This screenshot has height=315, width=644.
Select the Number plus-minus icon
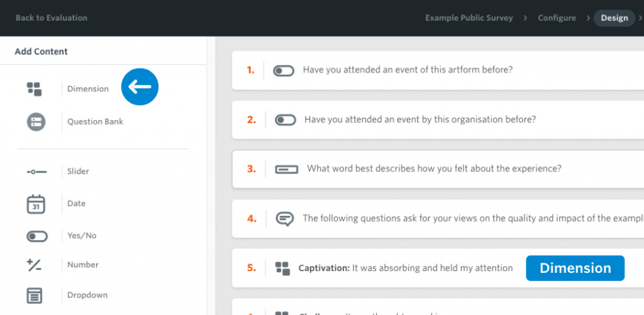tap(34, 265)
